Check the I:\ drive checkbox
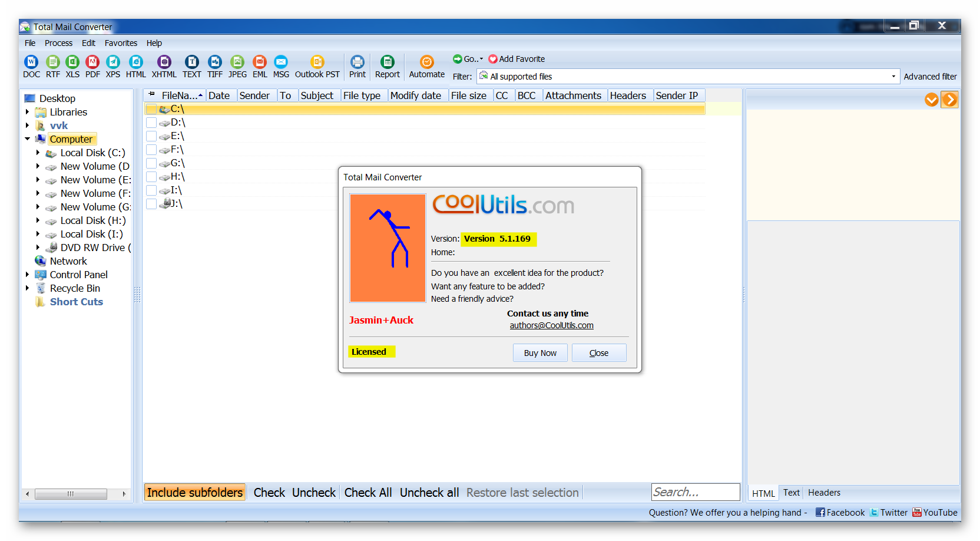The image size is (980, 541). [x=151, y=190]
